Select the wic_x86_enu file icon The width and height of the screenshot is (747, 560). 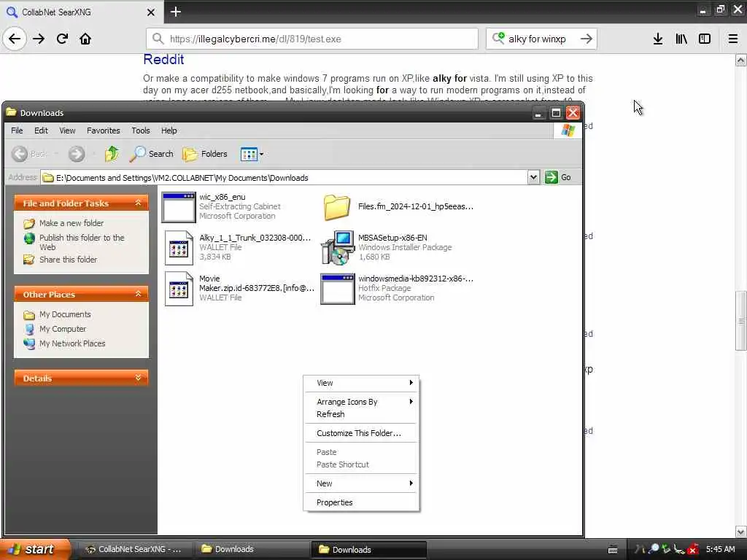178,207
